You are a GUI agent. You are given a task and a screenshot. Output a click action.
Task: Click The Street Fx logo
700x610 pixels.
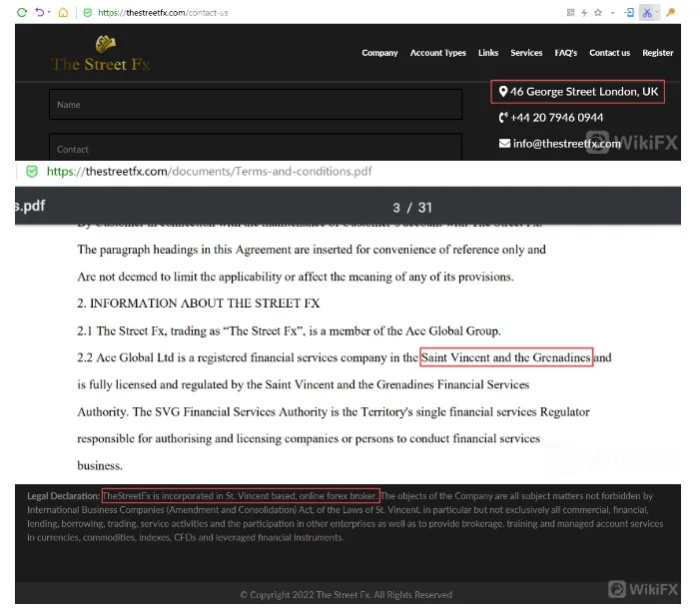point(101,54)
